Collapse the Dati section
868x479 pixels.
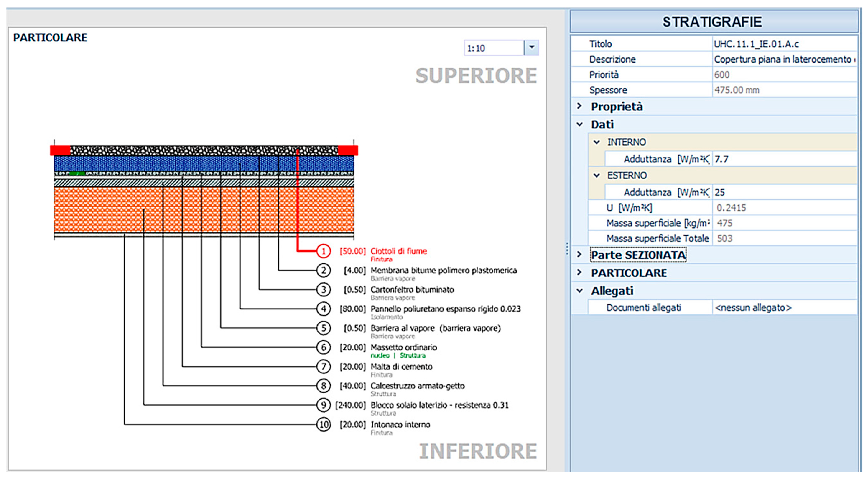coord(579,124)
